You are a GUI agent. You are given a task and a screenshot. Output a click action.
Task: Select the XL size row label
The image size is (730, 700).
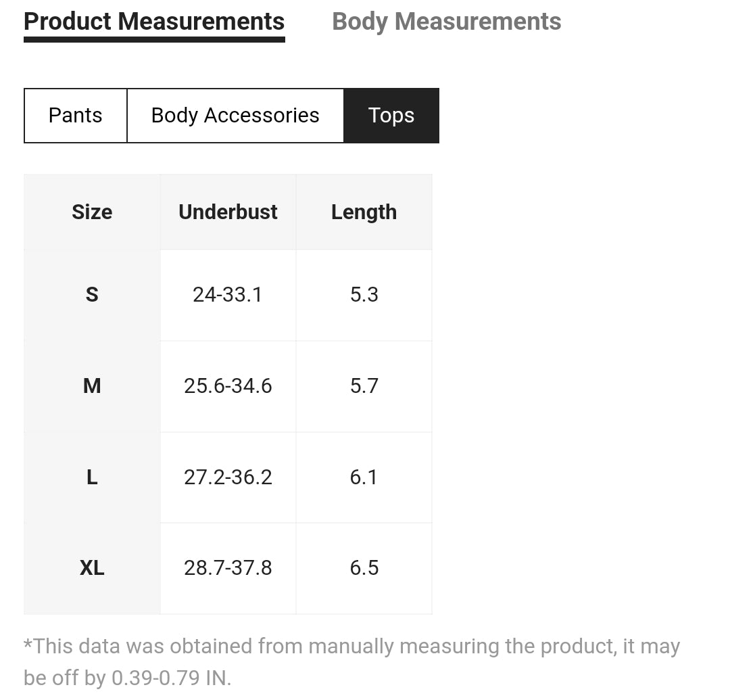92,567
